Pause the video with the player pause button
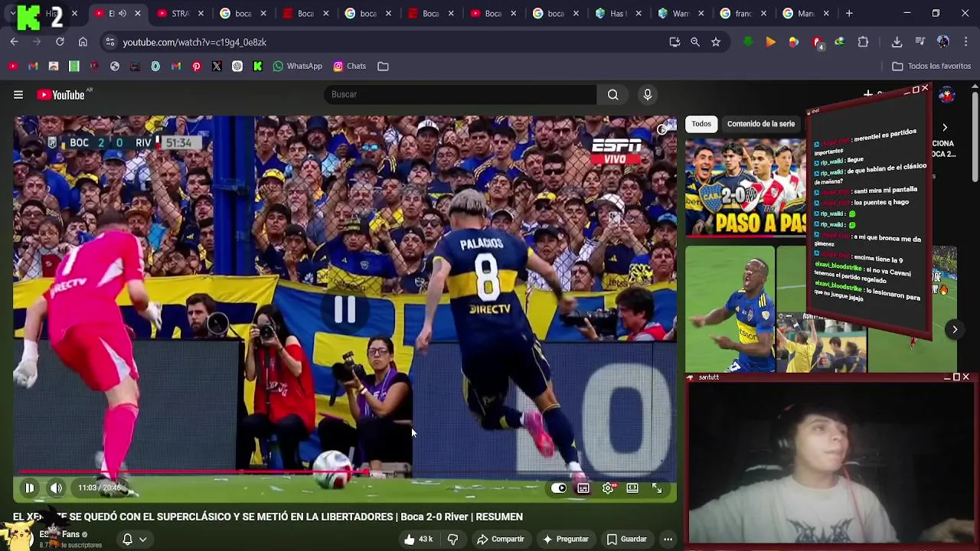The image size is (980, 551). tap(29, 487)
